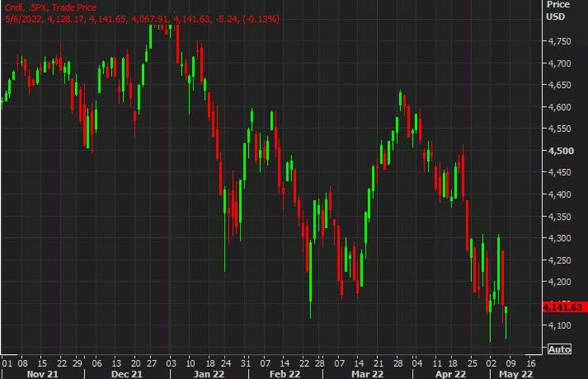Click the 4,350 price axis label
The image size is (588, 379).
559,217
